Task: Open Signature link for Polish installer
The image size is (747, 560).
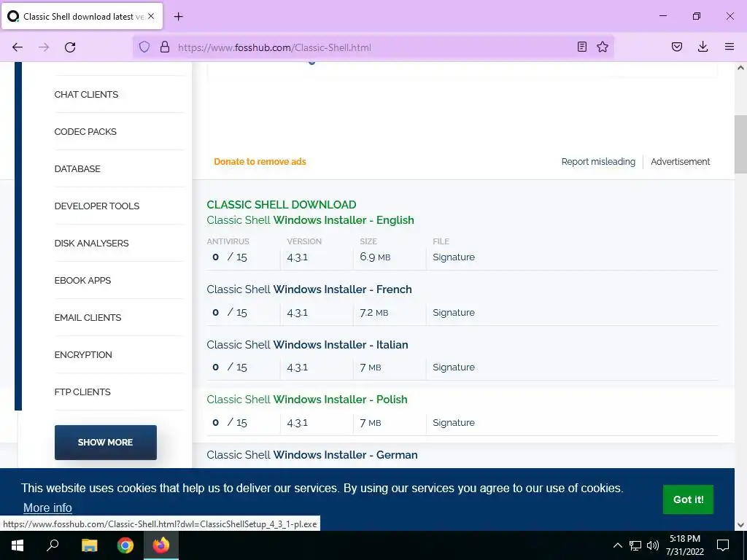Action: [x=454, y=422]
